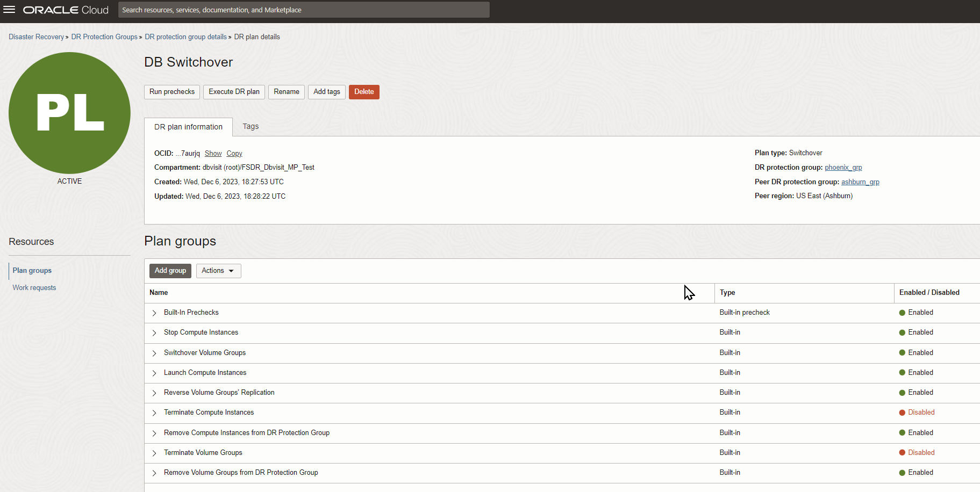Click the ACTIVE status label
The image size is (980, 492).
[69, 182]
